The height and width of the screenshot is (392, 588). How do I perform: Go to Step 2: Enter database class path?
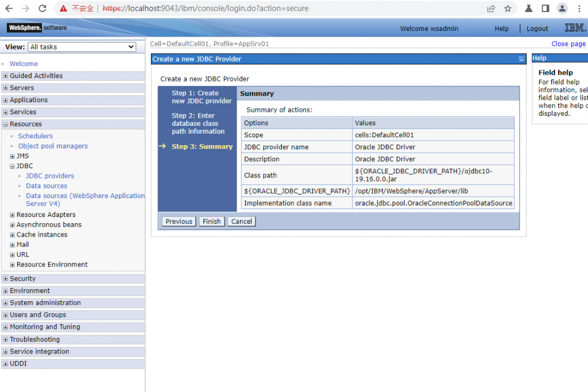click(198, 123)
